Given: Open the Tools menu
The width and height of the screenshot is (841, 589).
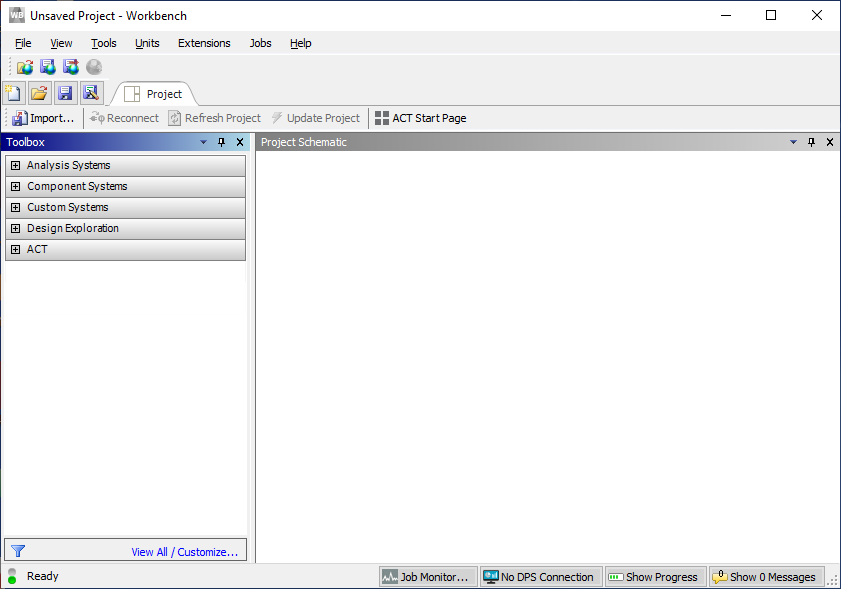Looking at the screenshot, I should tap(104, 43).
